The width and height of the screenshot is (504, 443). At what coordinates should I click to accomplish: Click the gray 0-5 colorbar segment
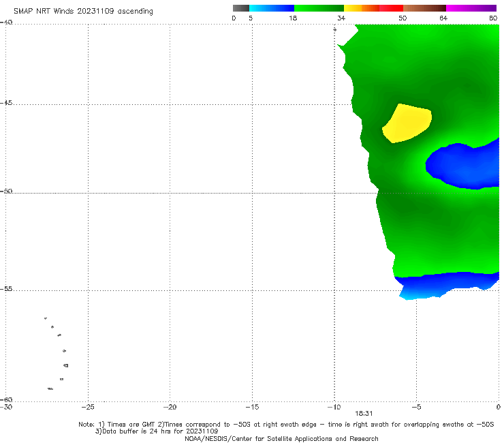241,8
